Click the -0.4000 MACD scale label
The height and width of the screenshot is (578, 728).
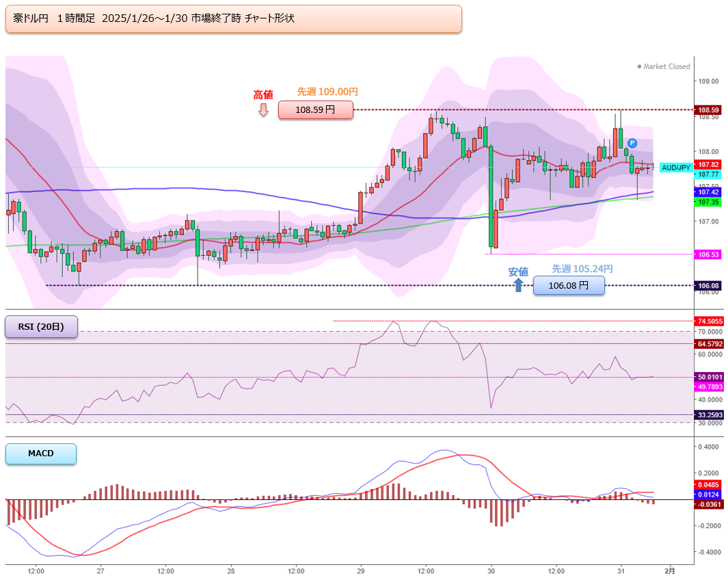pyautogui.click(x=708, y=552)
